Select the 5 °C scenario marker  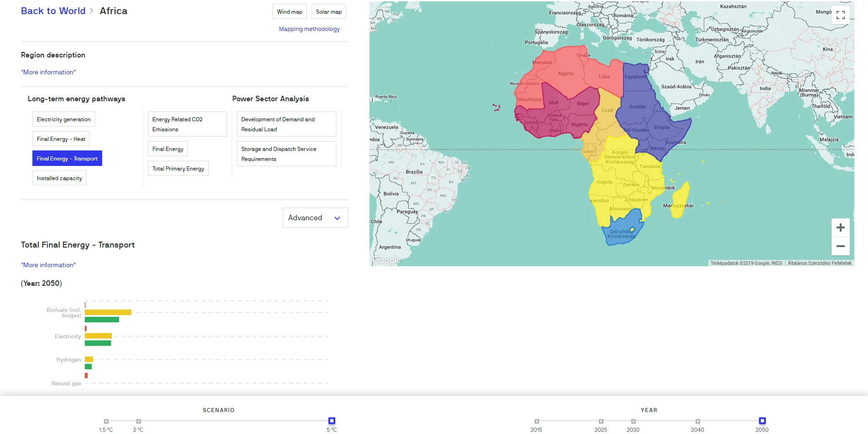point(332,421)
